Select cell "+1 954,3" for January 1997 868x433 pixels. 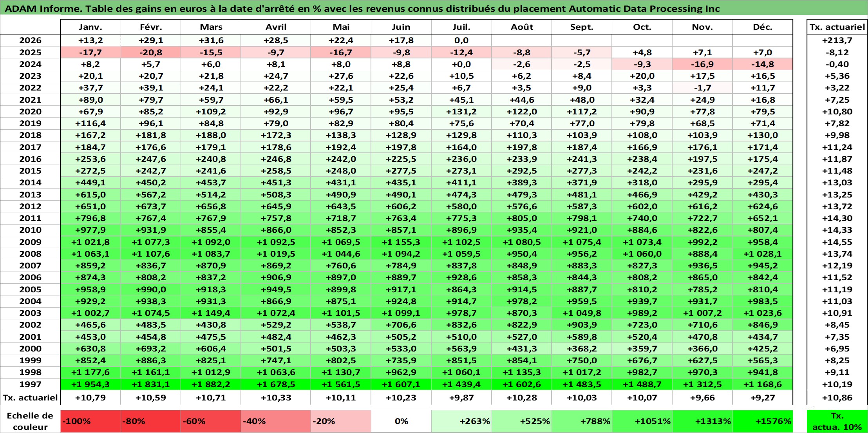point(90,384)
